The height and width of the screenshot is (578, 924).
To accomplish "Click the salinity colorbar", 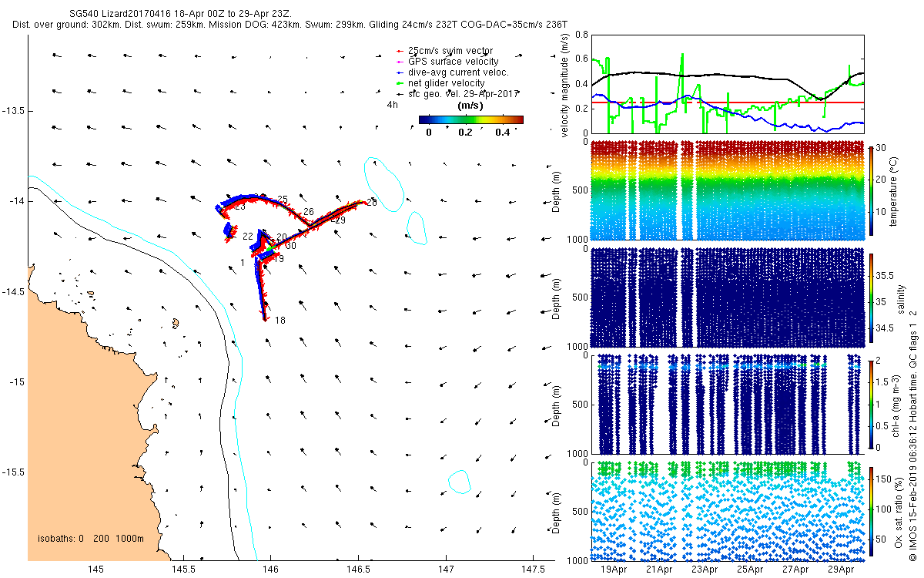I will (871, 297).
